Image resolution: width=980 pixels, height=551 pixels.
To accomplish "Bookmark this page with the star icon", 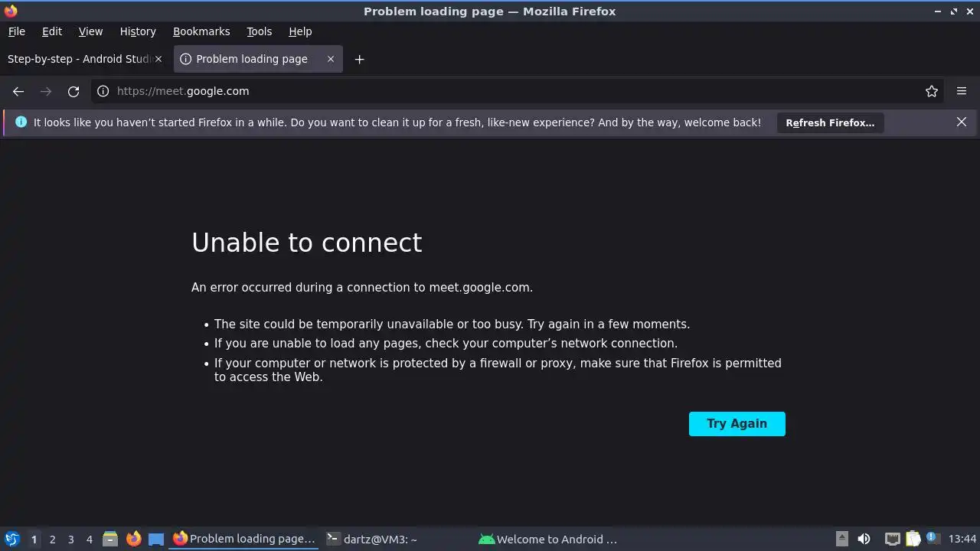I will [x=932, y=91].
